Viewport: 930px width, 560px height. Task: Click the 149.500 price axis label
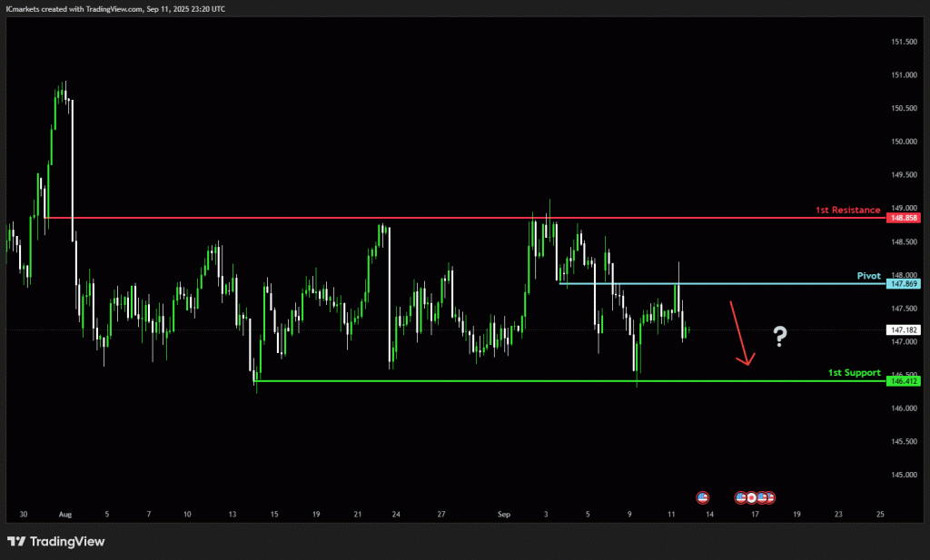coord(904,175)
